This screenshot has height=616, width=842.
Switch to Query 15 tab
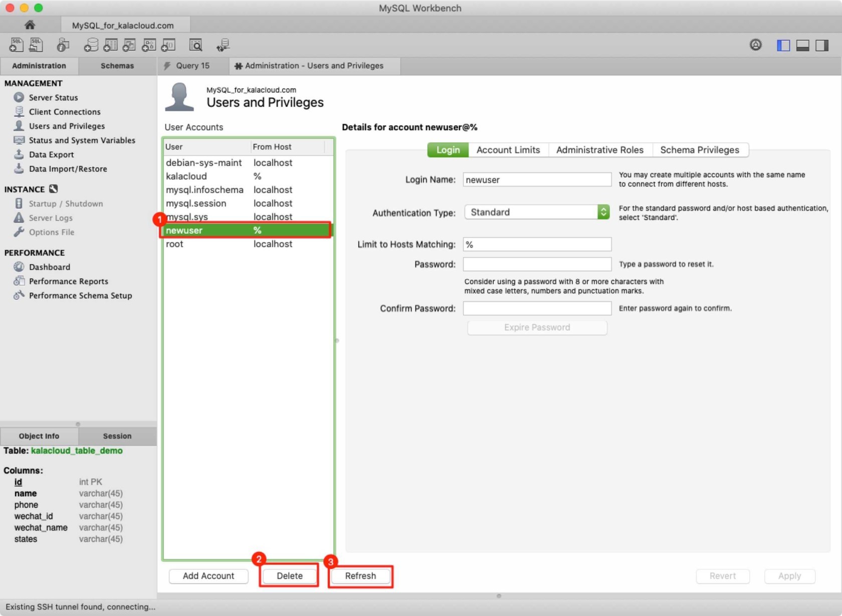pos(193,66)
